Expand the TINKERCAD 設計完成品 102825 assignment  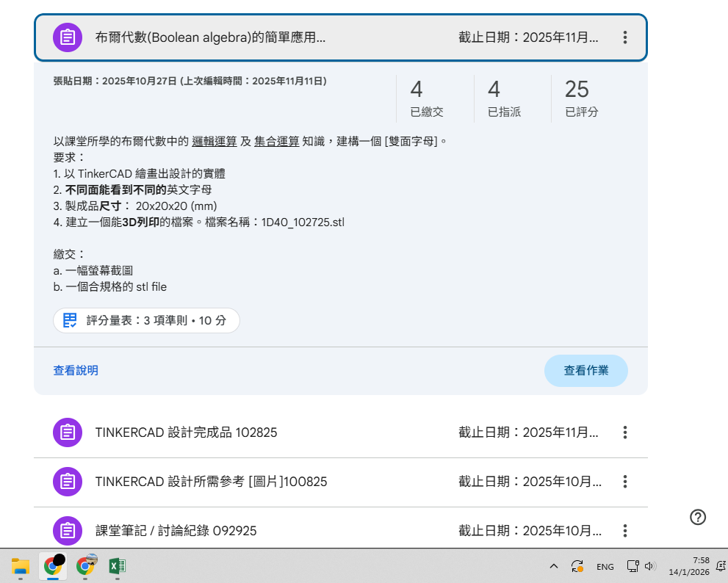point(186,432)
